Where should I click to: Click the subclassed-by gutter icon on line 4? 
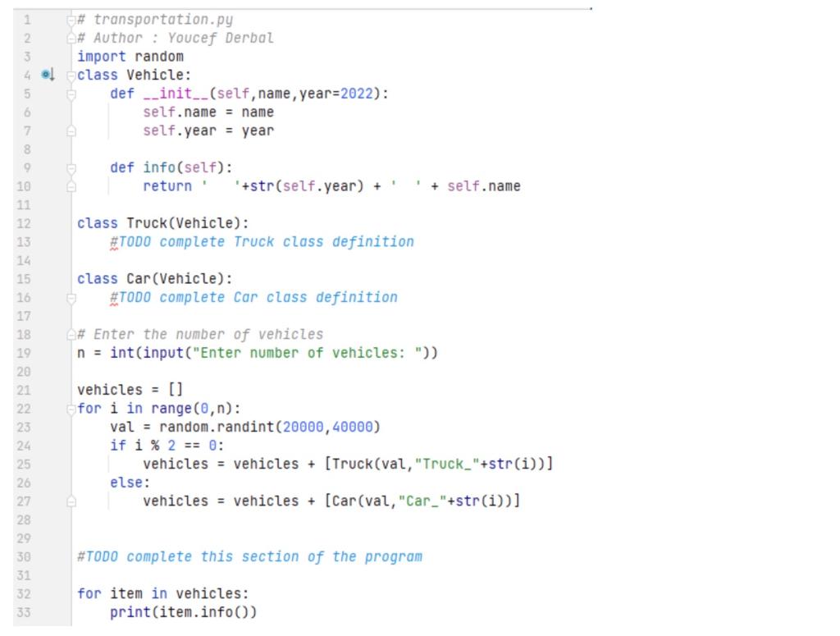pos(48,75)
